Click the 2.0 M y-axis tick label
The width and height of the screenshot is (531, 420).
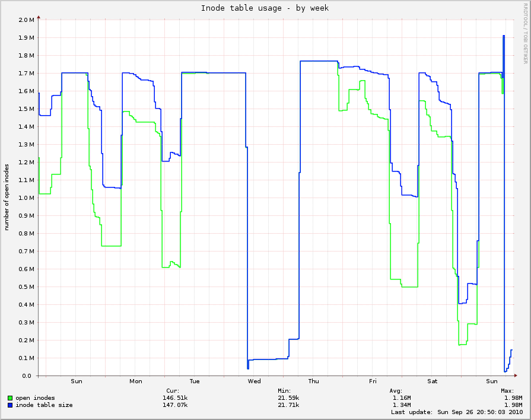click(x=27, y=20)
